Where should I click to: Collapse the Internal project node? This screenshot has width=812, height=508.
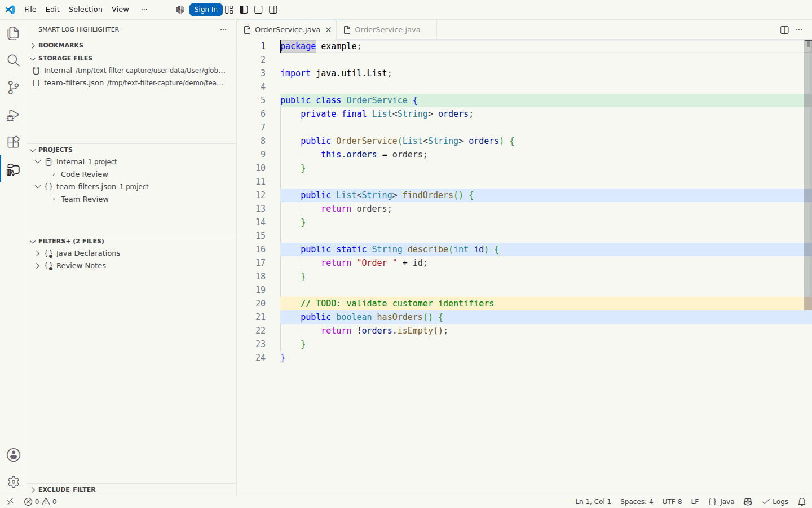(38, 162)
